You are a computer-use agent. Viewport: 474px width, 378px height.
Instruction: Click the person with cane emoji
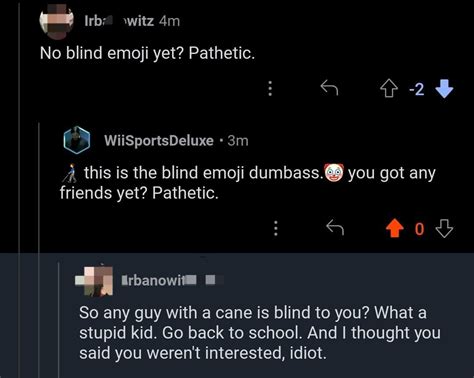point(70,173)
